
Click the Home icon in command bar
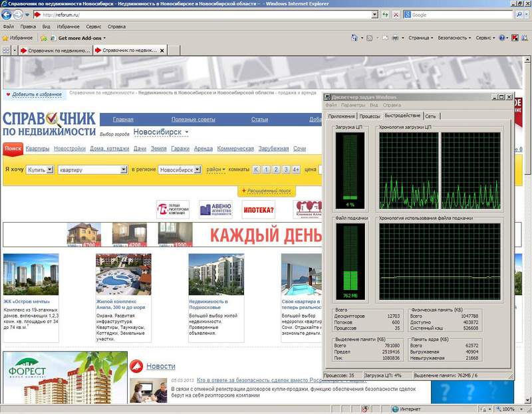pos(353,38)
